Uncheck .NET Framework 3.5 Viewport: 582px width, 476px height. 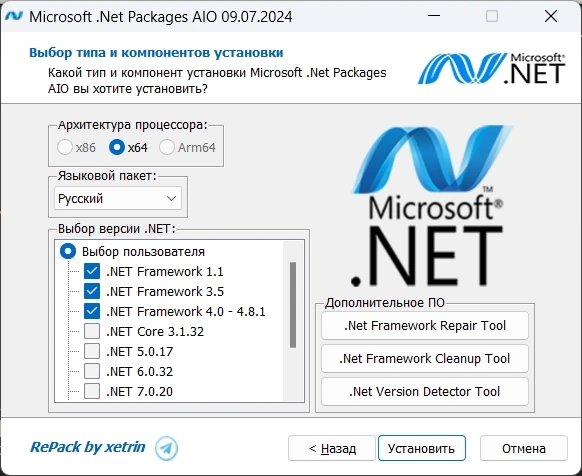point(92,291)
